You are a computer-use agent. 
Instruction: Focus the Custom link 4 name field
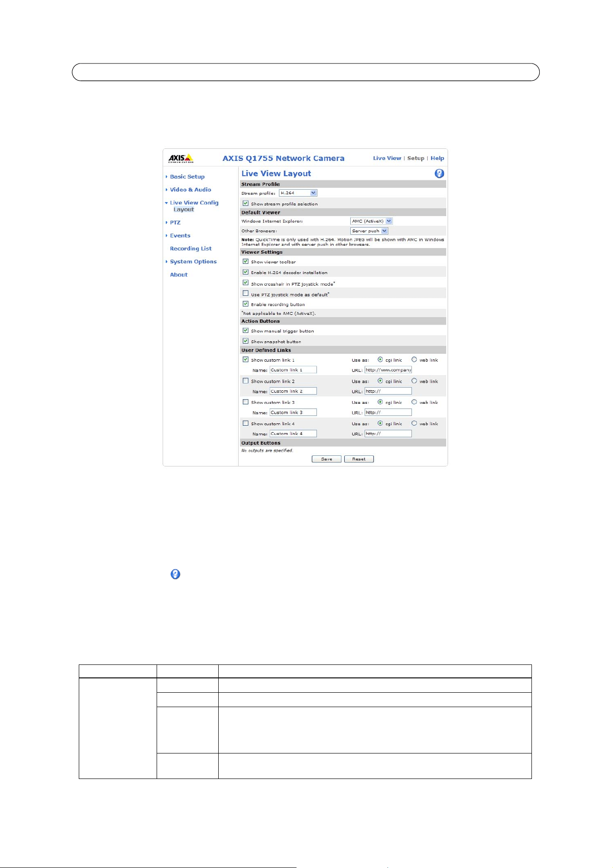(293, 434)
